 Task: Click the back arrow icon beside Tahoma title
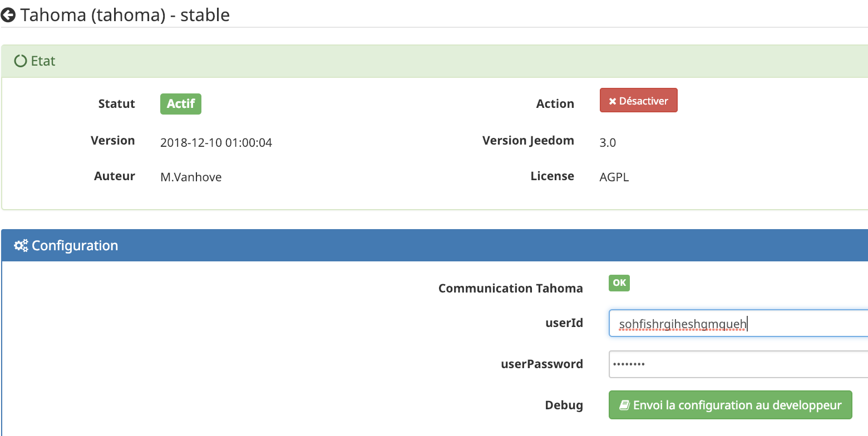pyautogui.click(x=8, y=15)
